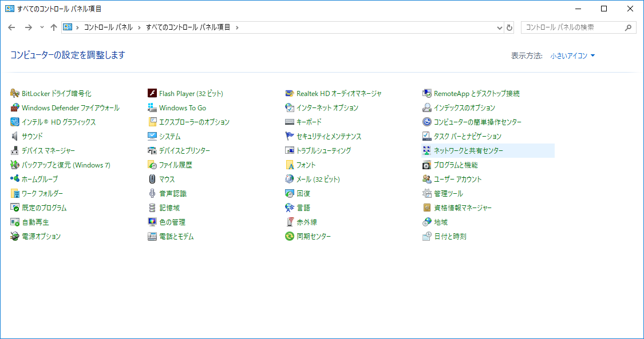The image size is (644, 339).
Task: Click the Windows Defender ファイアウォール icon
Action: coord(15,108)
